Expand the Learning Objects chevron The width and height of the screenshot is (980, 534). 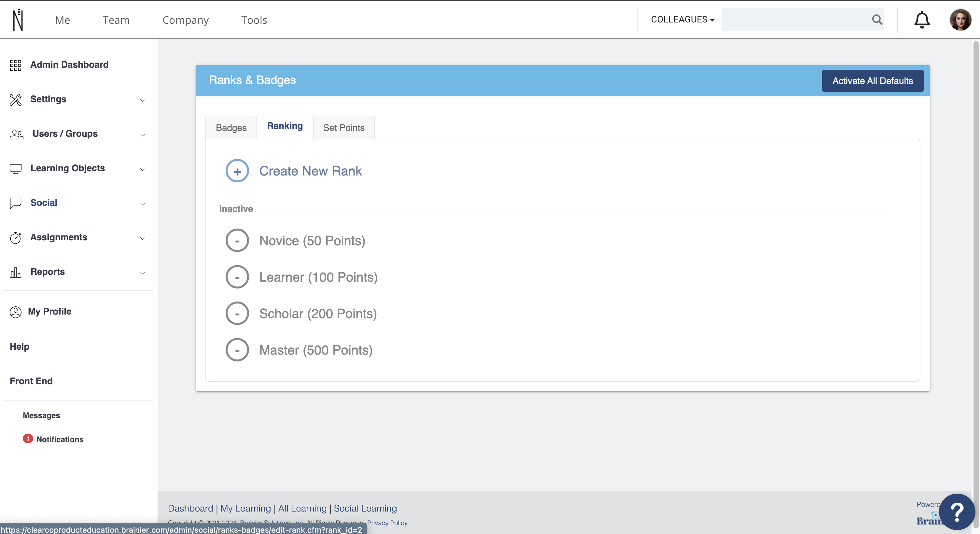143,169
